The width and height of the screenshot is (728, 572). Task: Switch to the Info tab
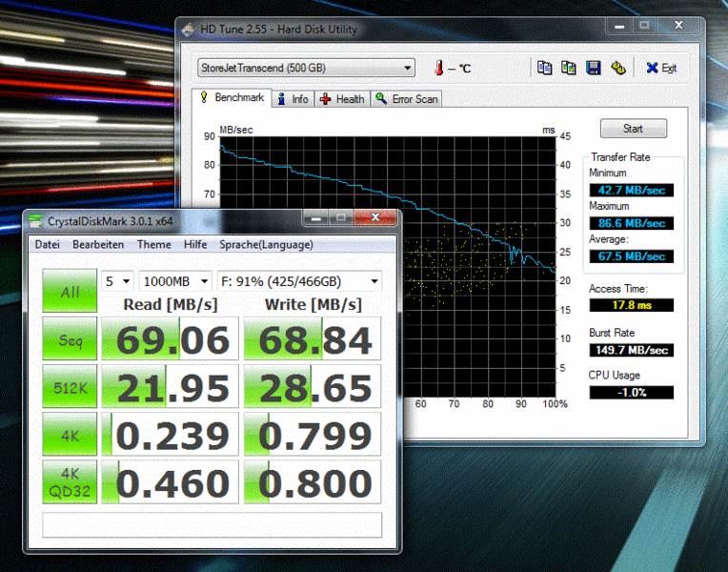[293, 99]
